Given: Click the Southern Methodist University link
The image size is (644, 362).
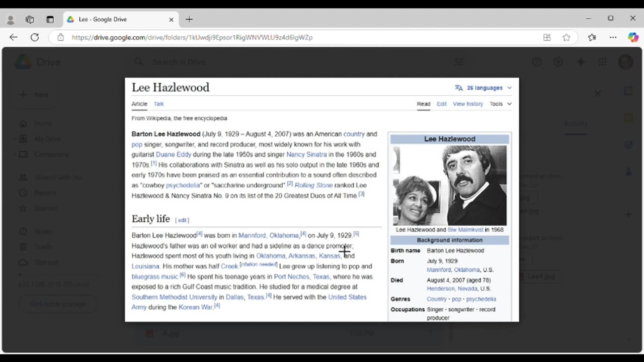Looking at the screenshot, I should 174,297.
